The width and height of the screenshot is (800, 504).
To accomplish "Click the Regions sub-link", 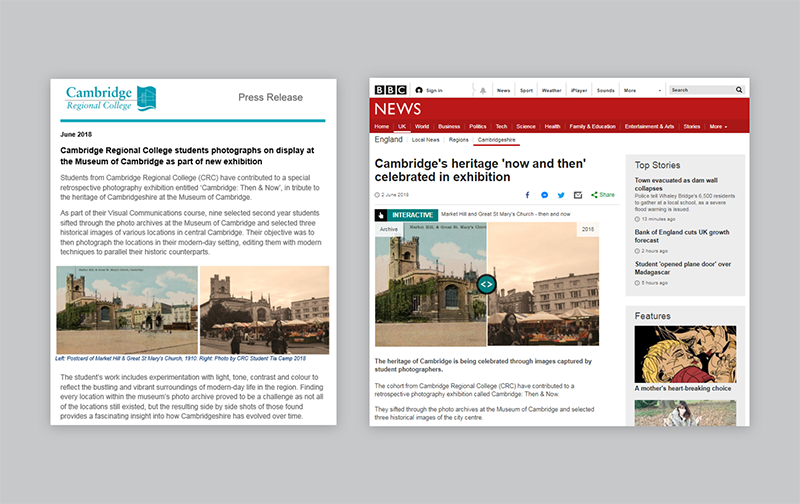I will point(459,140).
